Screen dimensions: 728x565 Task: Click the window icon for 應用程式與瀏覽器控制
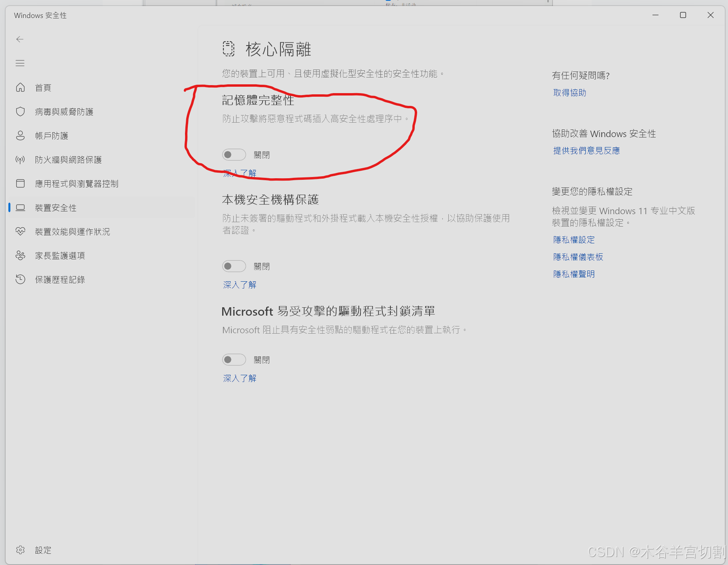tap(20, 183)
